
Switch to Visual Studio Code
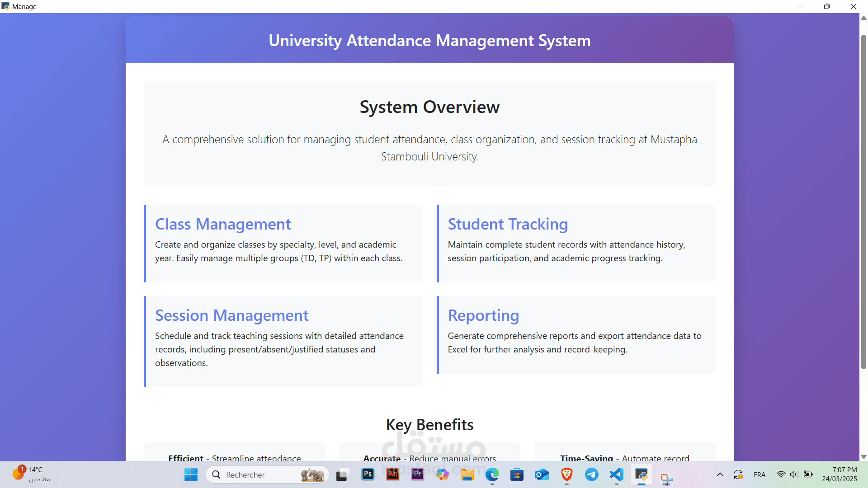click(617, 474)
